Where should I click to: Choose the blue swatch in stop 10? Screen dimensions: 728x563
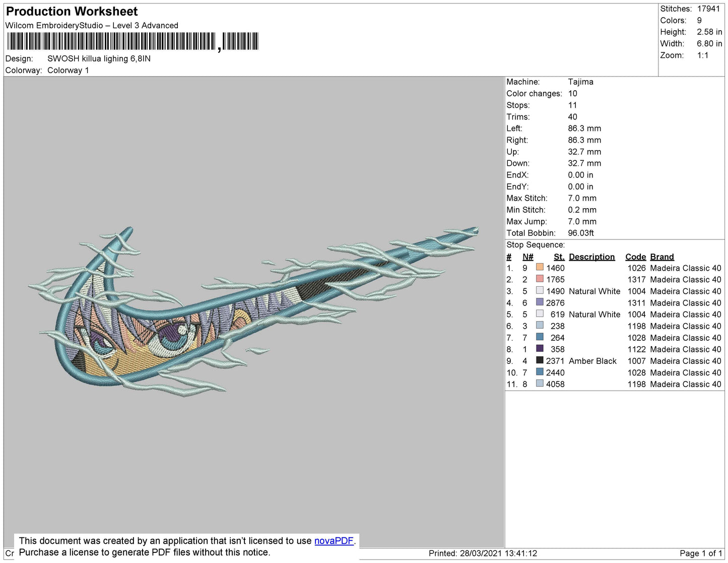(x=540, y=372)
